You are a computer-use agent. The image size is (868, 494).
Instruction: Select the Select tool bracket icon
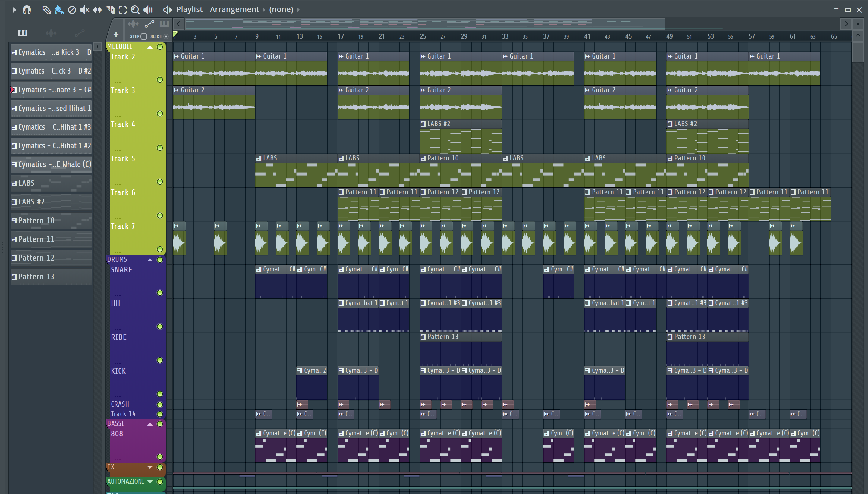pyautogui.click(x=123, y=10)
